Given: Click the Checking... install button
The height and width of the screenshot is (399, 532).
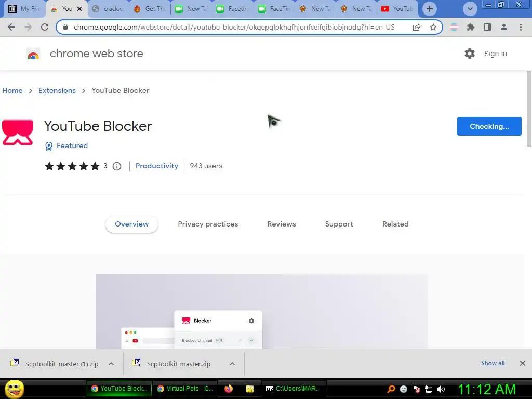Looking at the screenshot, I should [x=489, y=126].
